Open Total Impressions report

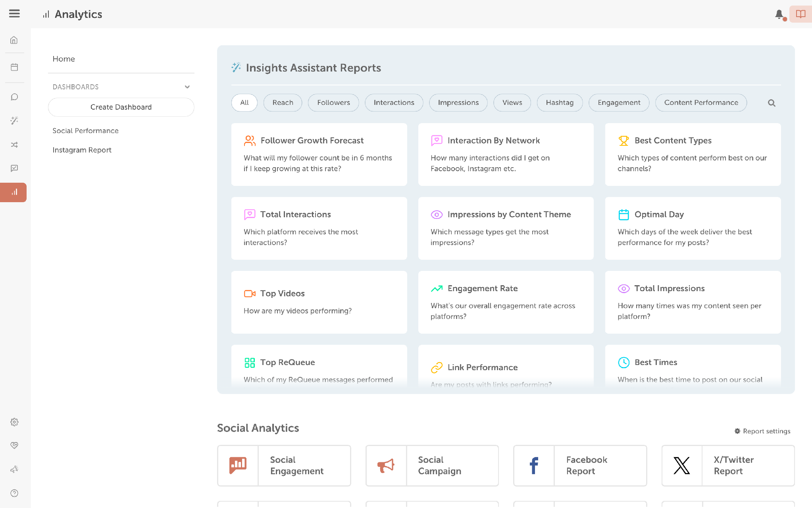(693, 302)
